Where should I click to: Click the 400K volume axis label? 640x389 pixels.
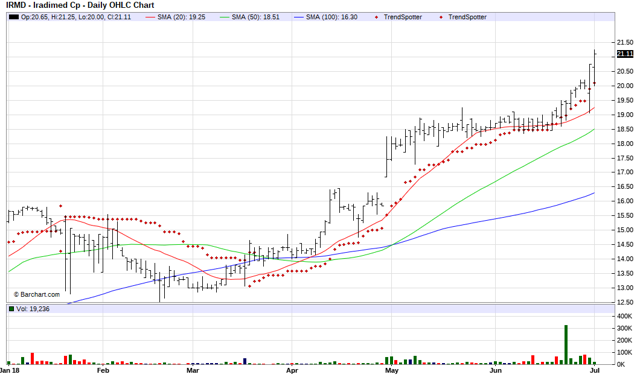624,316
